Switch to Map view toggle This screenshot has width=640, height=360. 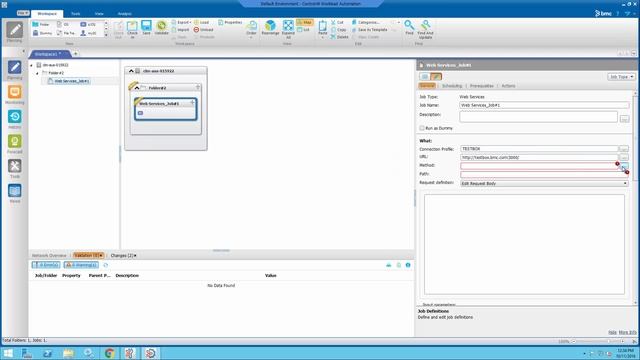304,22
